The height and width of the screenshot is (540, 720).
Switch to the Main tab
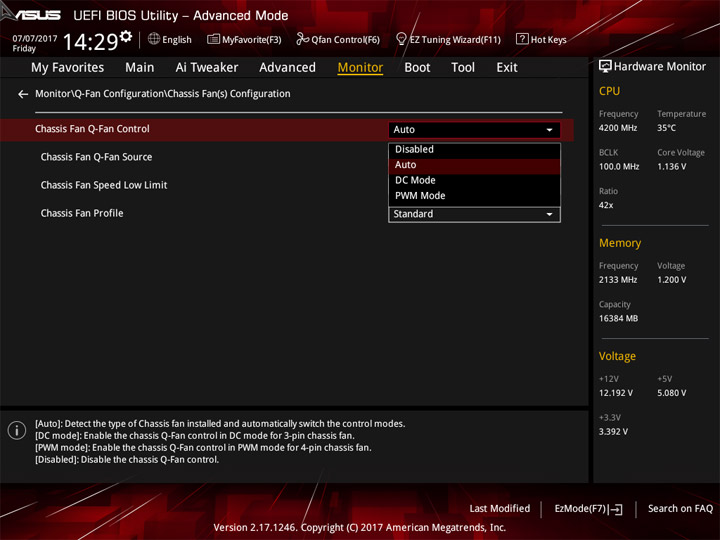pos(140,68)
